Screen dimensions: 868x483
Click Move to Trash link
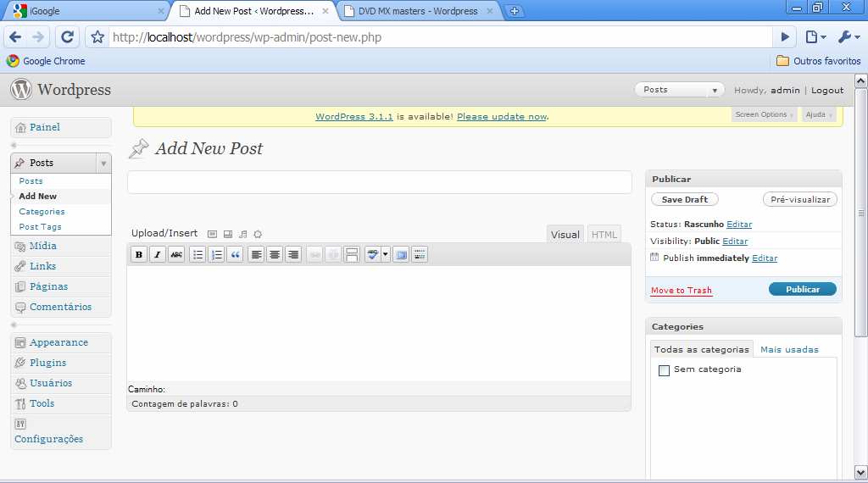(682, 290)
